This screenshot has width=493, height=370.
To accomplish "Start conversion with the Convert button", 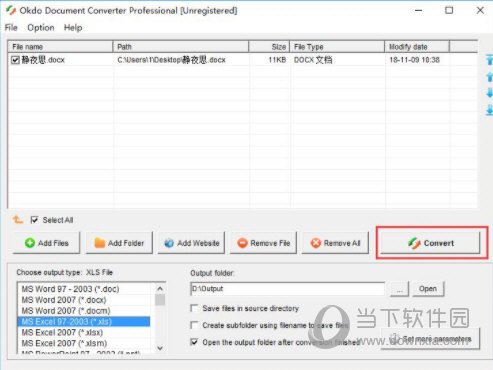I will 430,243.
